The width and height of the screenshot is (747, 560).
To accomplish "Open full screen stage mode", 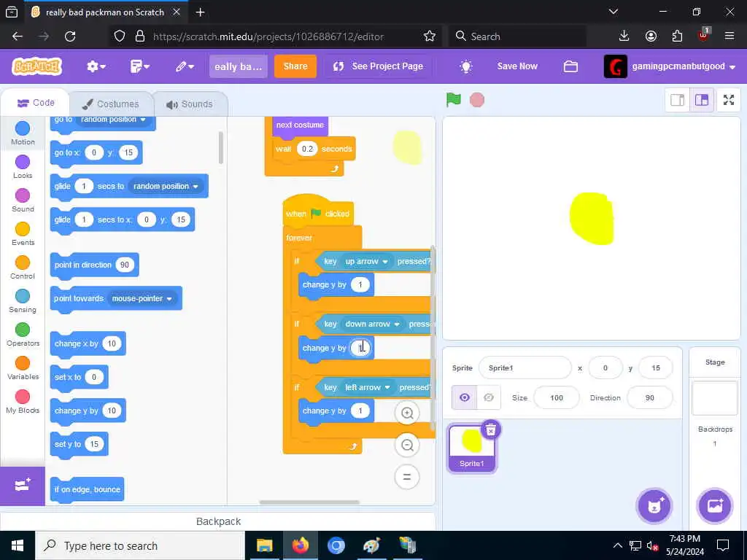I will point(729,100).
